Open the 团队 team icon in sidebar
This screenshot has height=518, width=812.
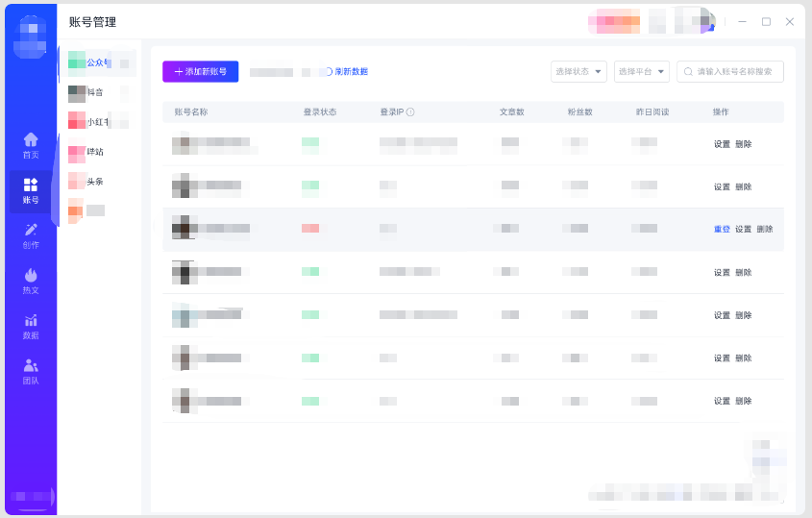31,370
